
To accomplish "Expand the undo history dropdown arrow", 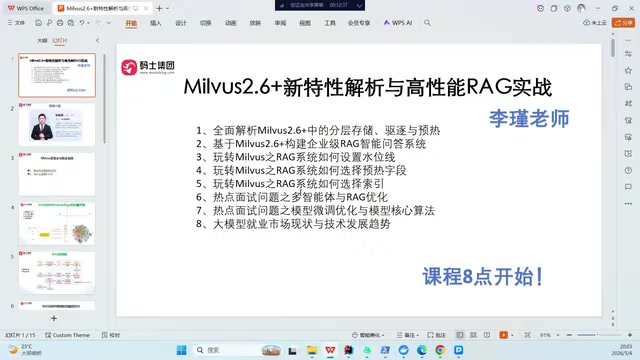I will tap(88, 23).
